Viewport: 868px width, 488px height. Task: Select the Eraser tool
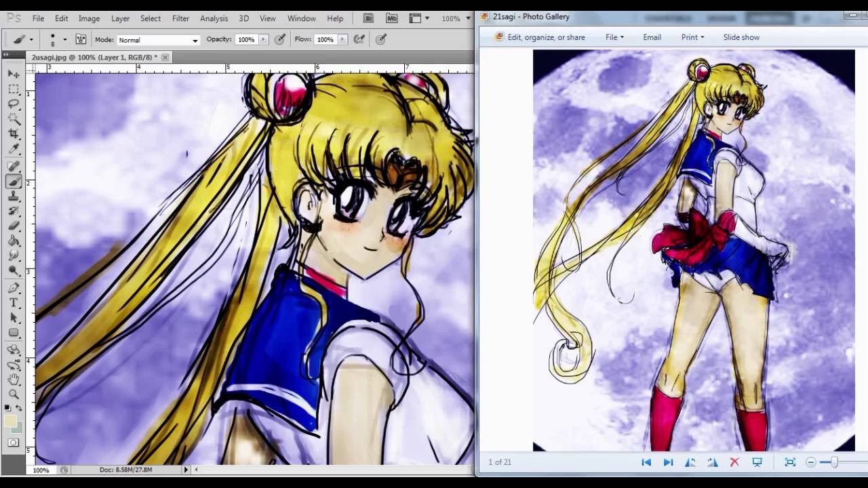click(x=14, y=226)
